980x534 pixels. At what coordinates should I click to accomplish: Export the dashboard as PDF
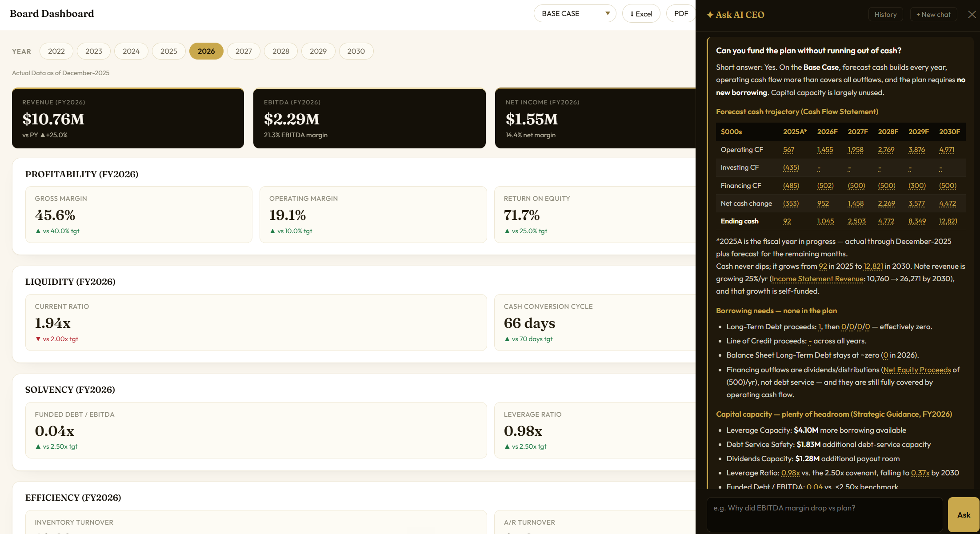(x=681, y=14)
